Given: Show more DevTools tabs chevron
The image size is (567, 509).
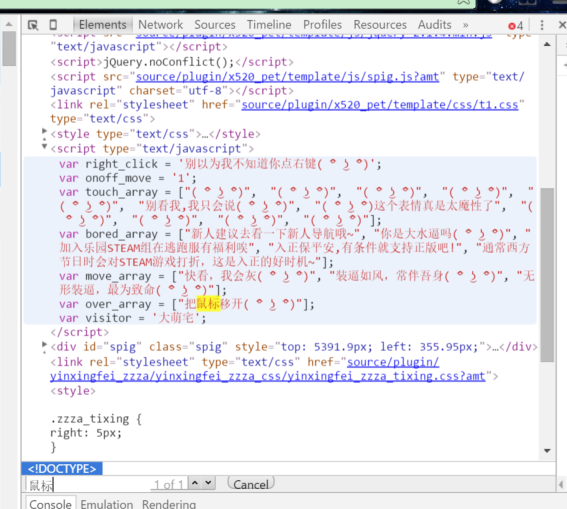Looking at the screenshot, I should tap(466, 25).
